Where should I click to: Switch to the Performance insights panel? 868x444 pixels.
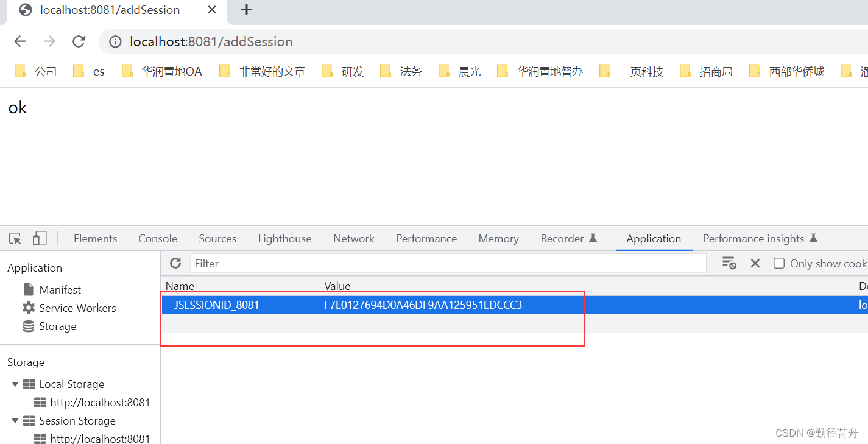pyautogui.click(x=760, y=239)
